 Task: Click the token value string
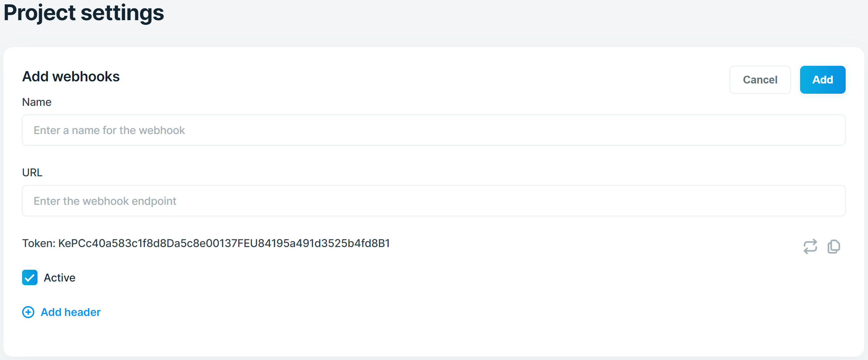pyautogui.click(x=224, y=243)
